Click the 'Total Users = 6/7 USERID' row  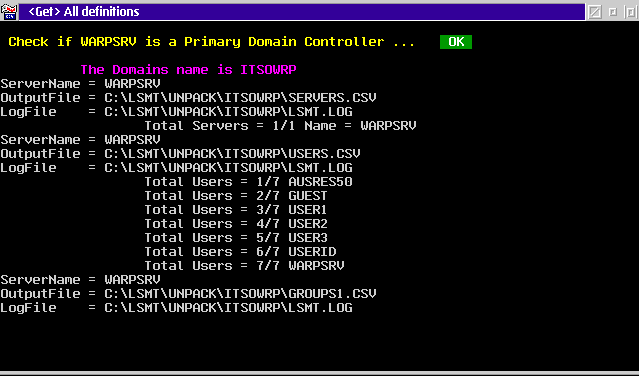point(240,252)
